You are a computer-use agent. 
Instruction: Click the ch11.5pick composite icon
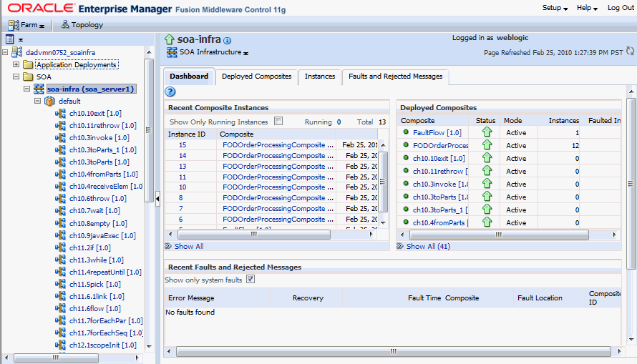pos(60,284)
